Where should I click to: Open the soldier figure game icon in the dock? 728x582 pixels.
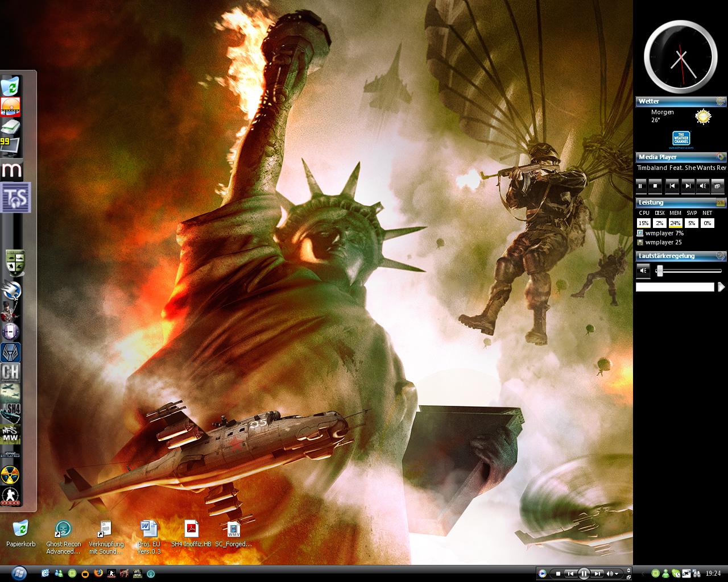(x=10, y=311)
